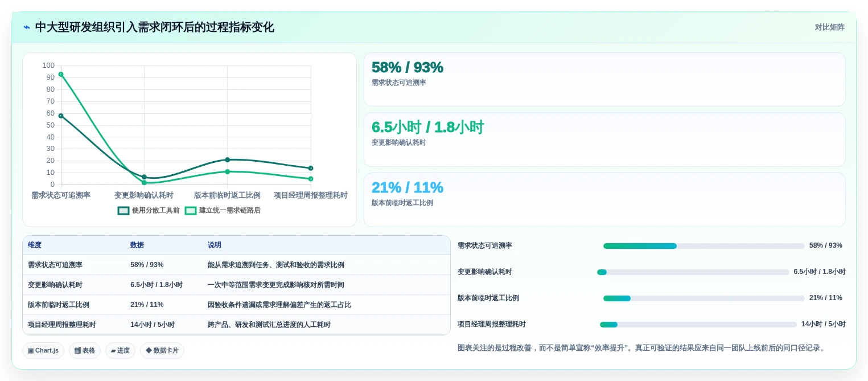The height and width of the screenshot is (381, 868).
Task: Click the Chart.js chip's chart icon
Action: (31, 351)
